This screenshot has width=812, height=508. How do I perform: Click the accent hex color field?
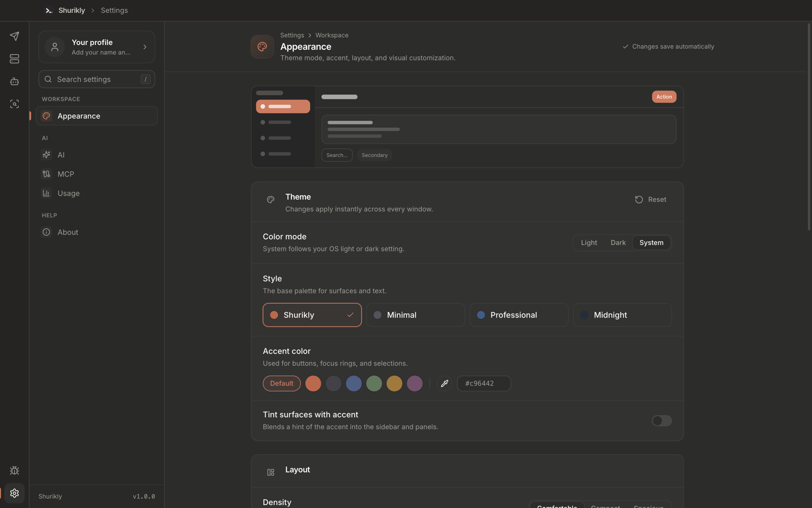[x=484, y=384]
